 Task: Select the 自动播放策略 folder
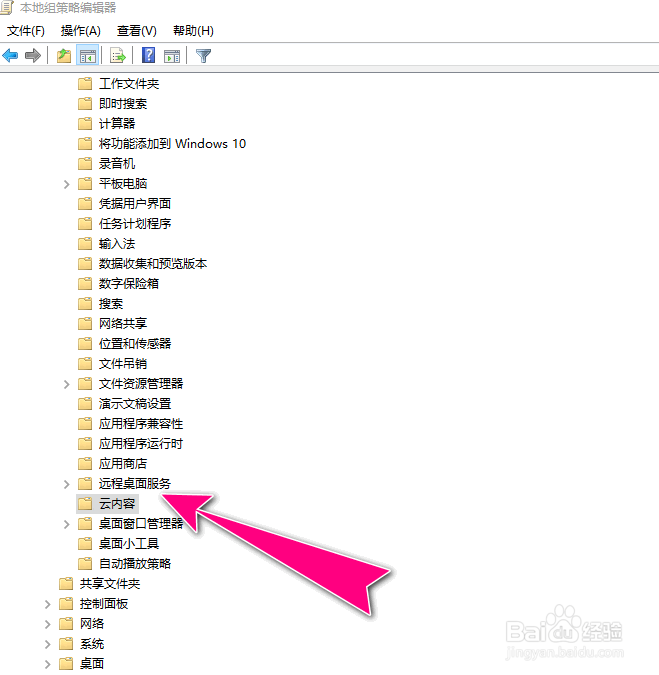pyautogui.click(x=135, y=564)
